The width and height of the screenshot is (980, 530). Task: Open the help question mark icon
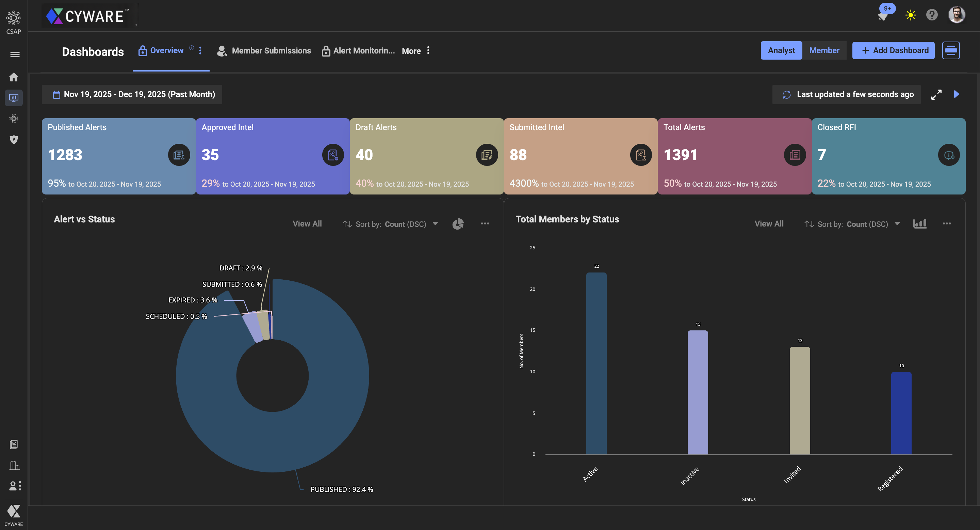click(932, 15)
